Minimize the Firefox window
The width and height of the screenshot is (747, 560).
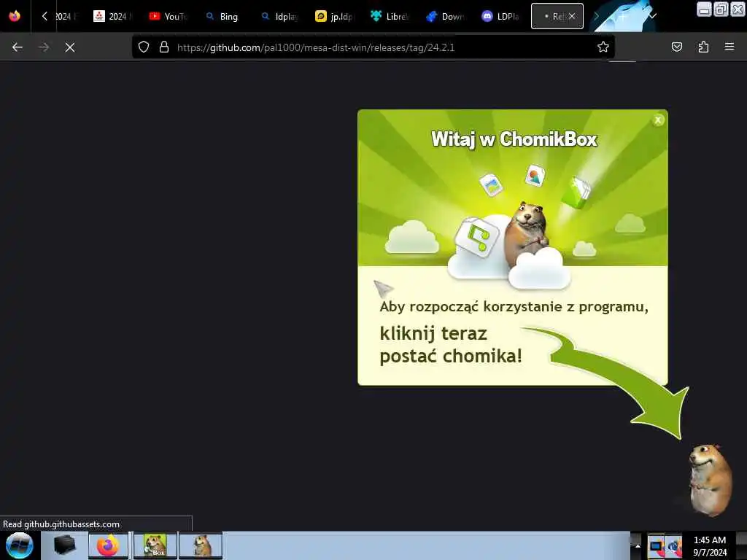pos(704,9)
